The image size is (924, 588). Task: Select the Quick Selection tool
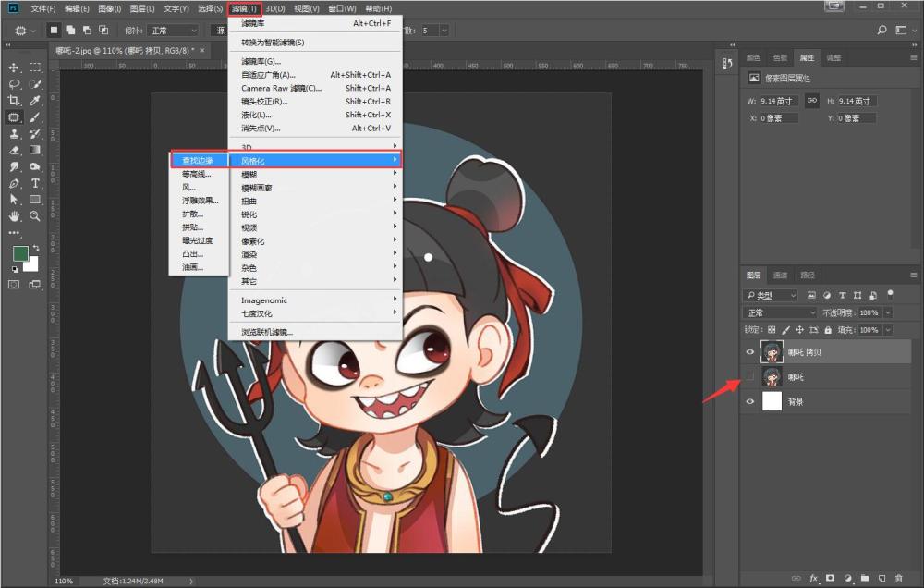pyautogui.click(x=35, y=84)
